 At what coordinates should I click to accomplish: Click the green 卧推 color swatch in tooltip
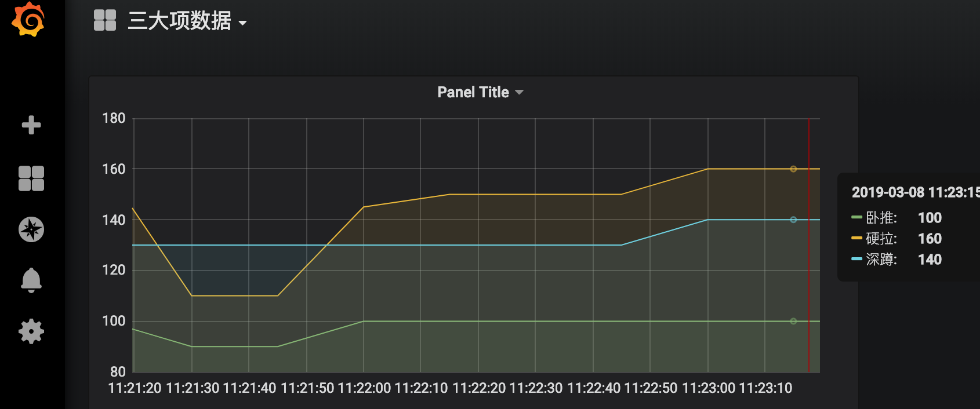tap(856, 217)
